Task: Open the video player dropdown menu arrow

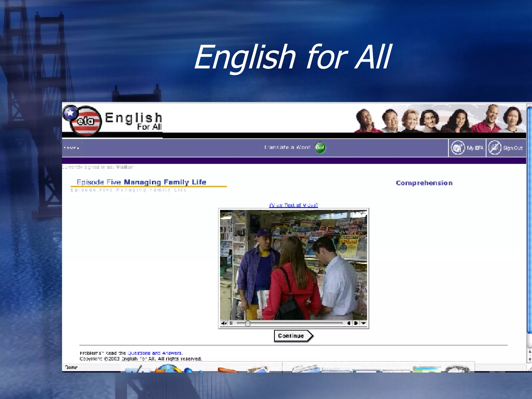Action: [x=363, y=323]
